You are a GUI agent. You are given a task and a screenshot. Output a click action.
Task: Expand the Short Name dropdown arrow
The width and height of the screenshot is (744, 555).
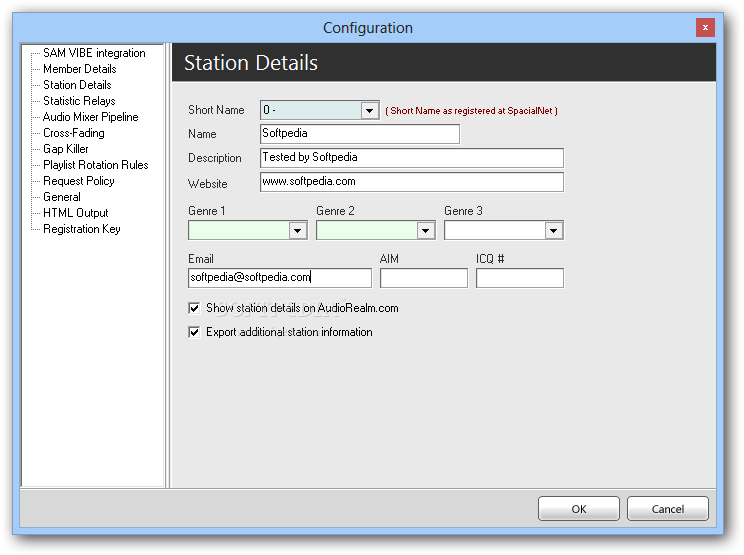[369, 111]
